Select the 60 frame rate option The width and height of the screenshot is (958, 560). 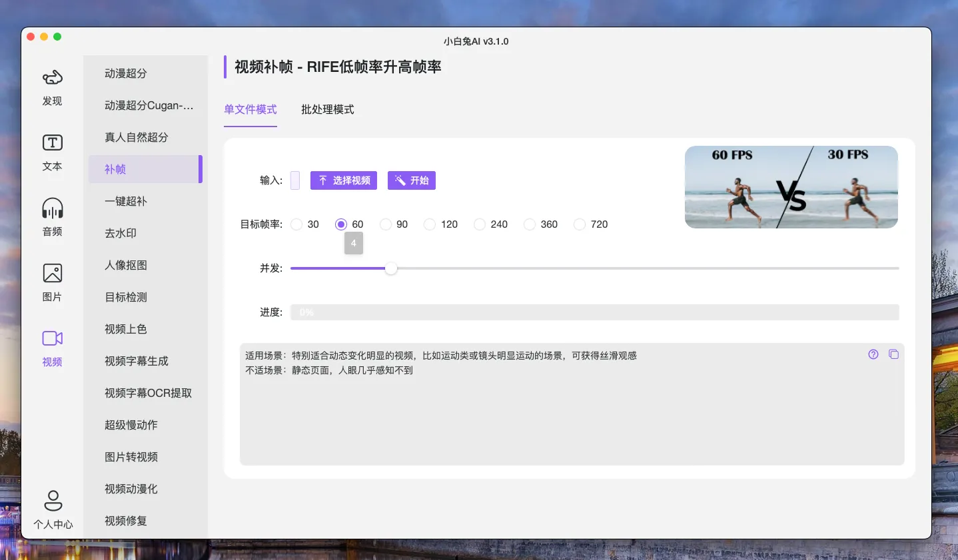(341, 224)
